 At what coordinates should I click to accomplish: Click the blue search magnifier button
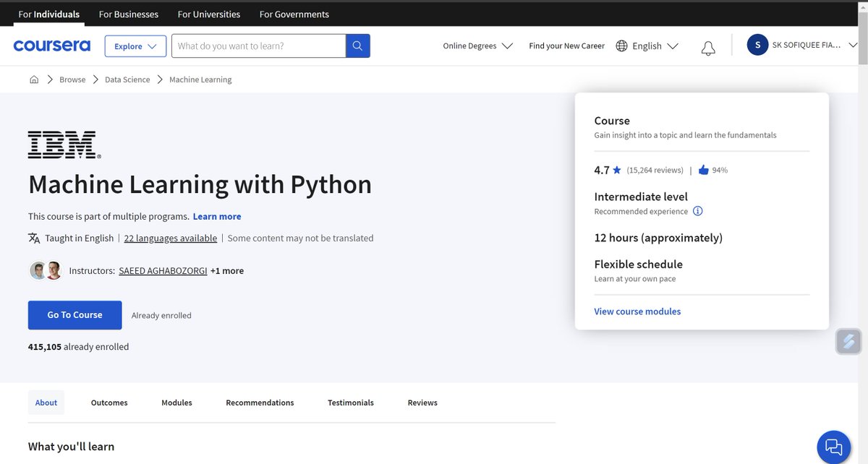tap(358, 46)
